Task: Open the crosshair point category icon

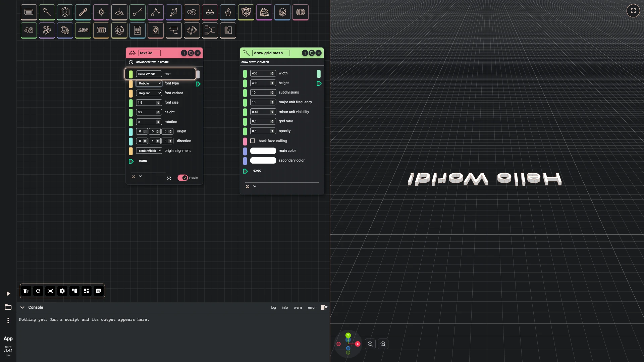Action: point(101,12)
